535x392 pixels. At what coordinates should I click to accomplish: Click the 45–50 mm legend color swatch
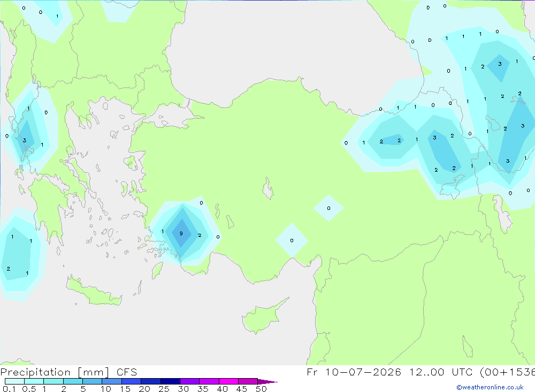248,381
